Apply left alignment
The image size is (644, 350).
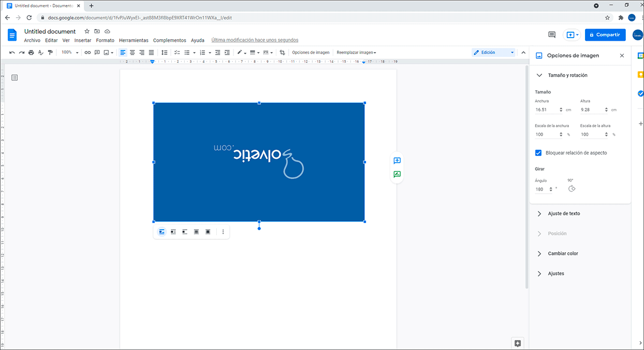point(123,53)
